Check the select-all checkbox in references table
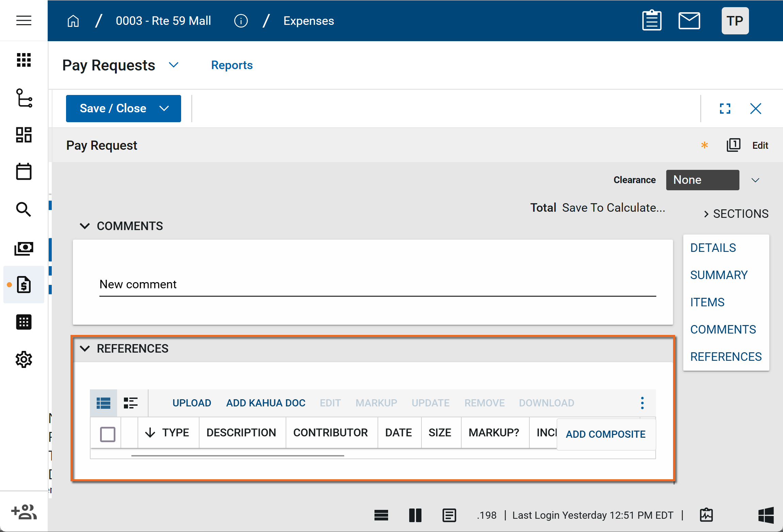 [x=108, y=434]
